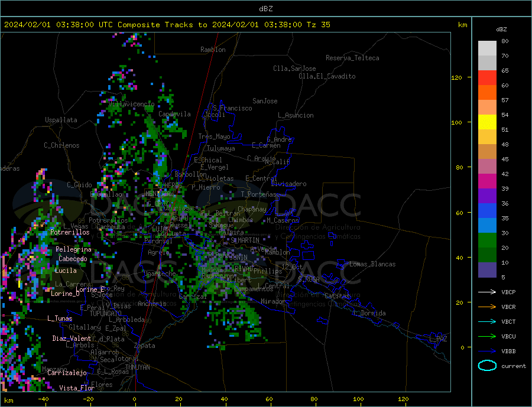Image resolution: width=532 pixels, height=407 pixels.
Task: Click the cyan VBCT arrow in legend
Action: [x=487, y=321]
